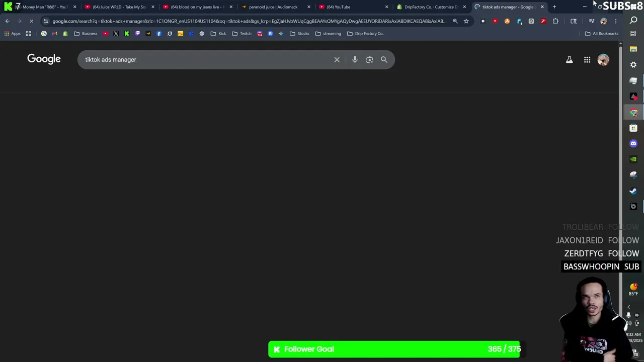Image resolution: width=644 pixels, height=362 pixels.
Task: Open Kick bookmark green K icon
Action: pyautogui.click(x=127, y=33)
